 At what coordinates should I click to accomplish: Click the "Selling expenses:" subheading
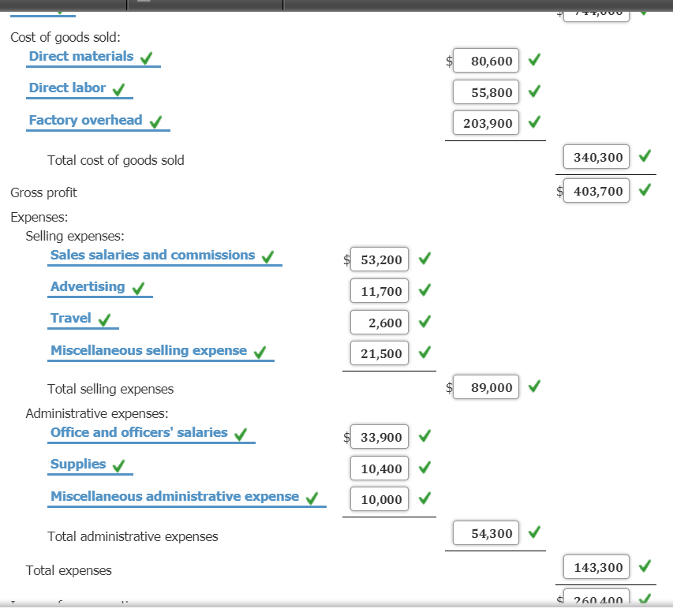coord(75,237)
